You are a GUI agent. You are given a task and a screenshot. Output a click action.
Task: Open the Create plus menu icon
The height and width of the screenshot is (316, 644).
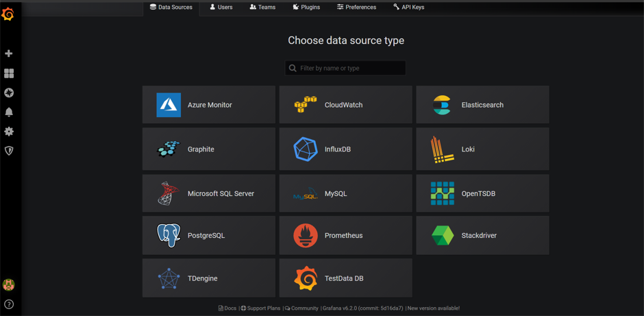point(9,53)
